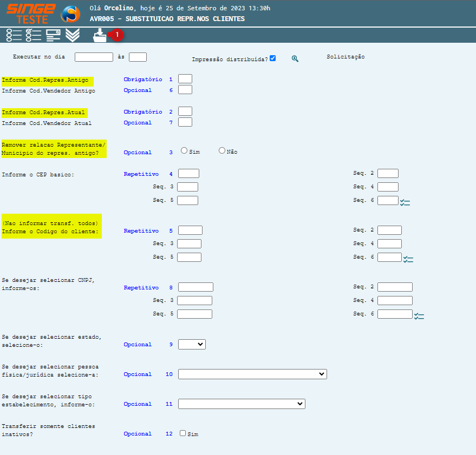Click checklist icon beside CEP basico Seq. 6
Screen dimensions: 476x455
point(405,202)
